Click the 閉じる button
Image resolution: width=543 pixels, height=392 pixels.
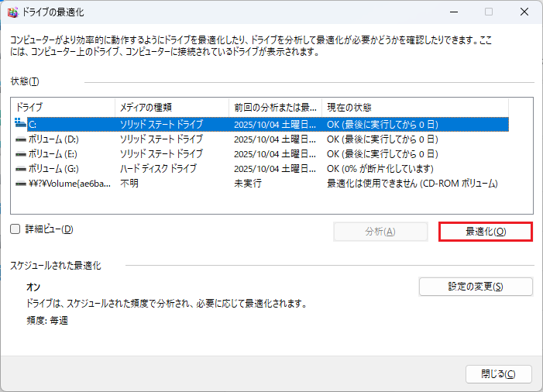coord(498,373)
